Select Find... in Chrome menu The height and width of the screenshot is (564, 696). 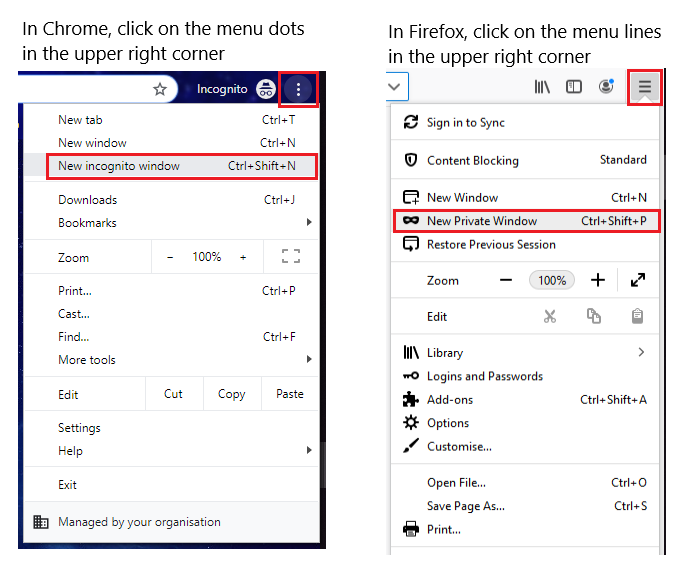click(171, 337)
